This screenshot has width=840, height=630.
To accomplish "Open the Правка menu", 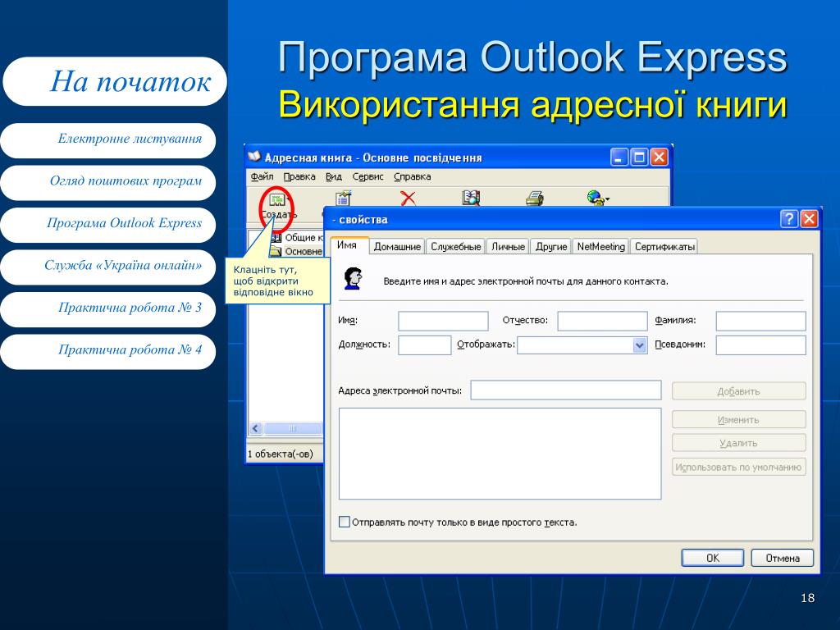I will (299, 177).
